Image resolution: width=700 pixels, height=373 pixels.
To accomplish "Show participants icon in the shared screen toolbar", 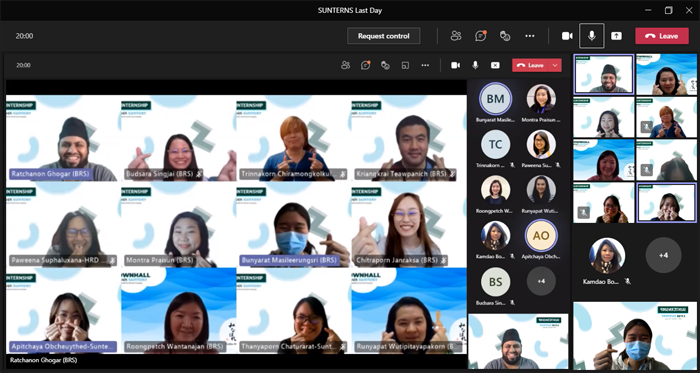I will pos(346,65).
